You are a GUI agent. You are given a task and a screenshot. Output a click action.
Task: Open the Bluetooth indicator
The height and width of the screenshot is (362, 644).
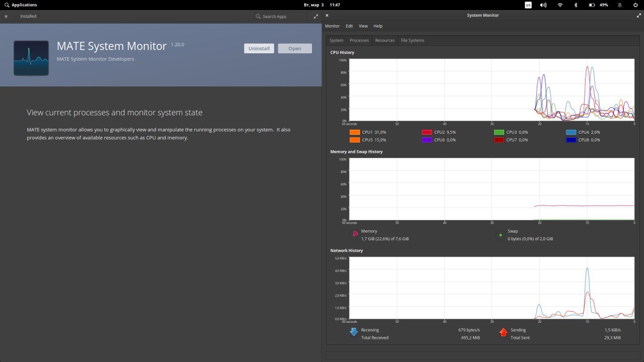[x=576, y=5]
